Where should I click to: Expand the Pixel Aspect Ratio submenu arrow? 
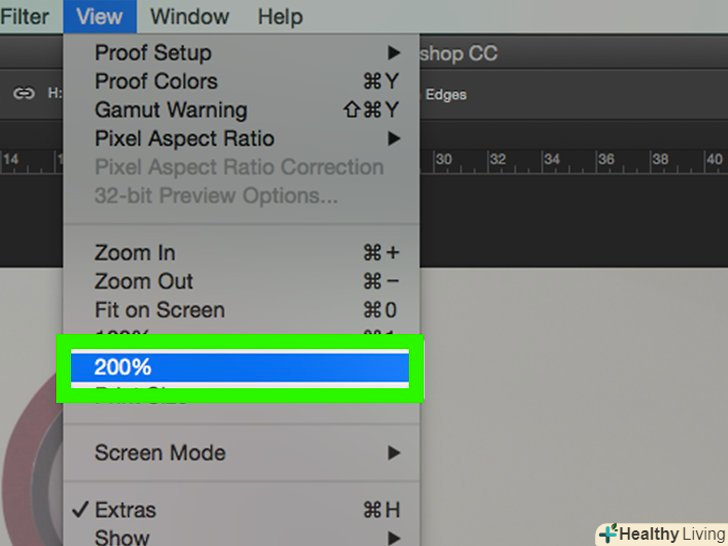pyautogui.click(x=394, y=138)
